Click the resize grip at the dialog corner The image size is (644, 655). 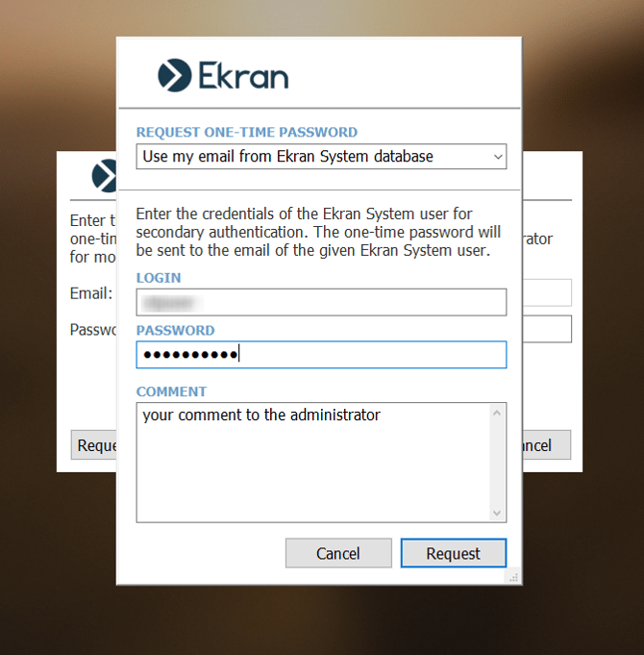[514, 578]
